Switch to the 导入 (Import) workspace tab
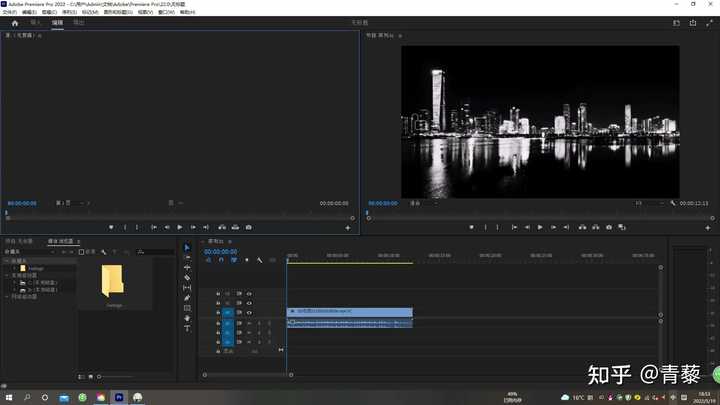The width and height of the screenshot is (720, 405). [36, 21]
